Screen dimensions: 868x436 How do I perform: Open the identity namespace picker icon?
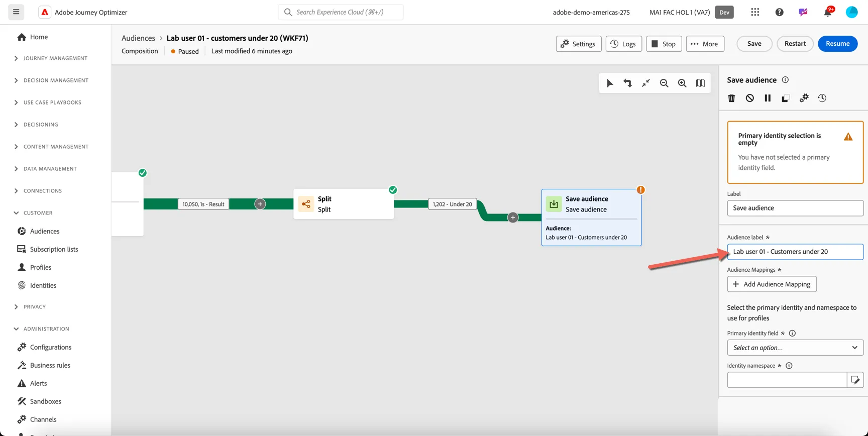pyautogui.click(x=855, y=380)
